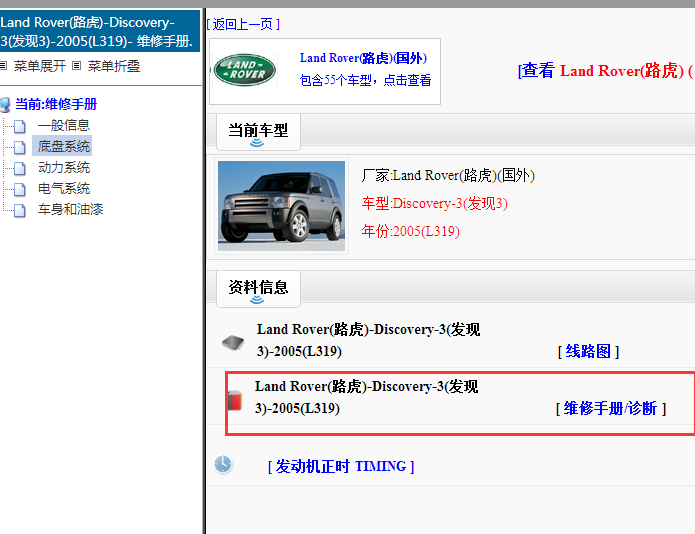Screen dimensions: 695x534
Task: Click the gray chip icon for 线路图
Action: 233,343
